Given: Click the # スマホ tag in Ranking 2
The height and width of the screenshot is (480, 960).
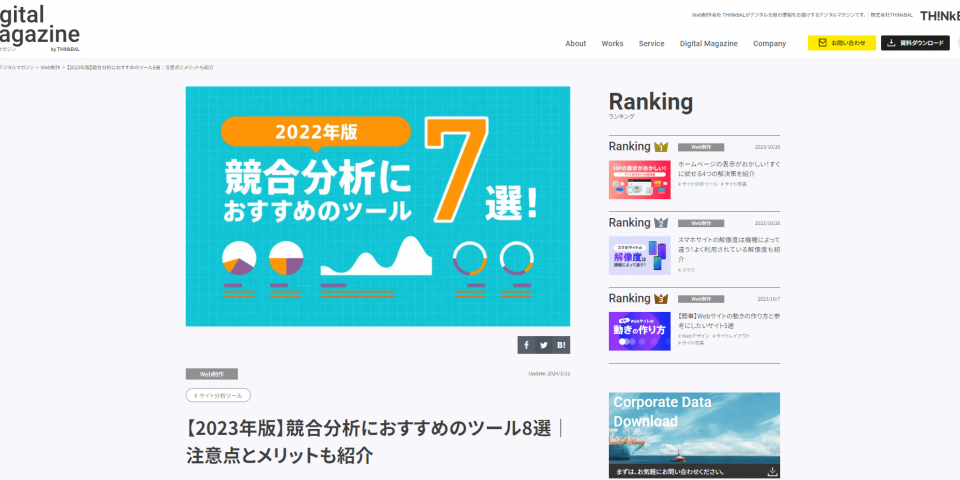Looking at the screenshot, I should click(686, 269).
